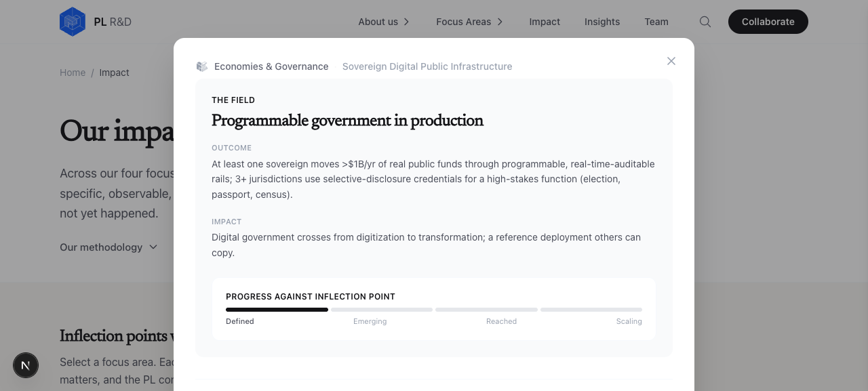Click the Our methodology label

tap(101, 247)
